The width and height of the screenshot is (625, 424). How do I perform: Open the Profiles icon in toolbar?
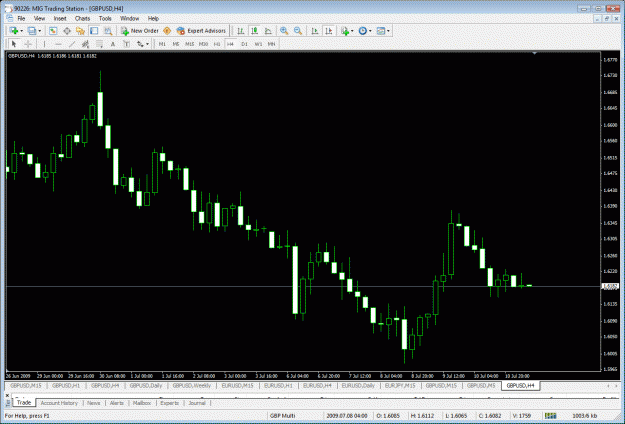(32, 31)
